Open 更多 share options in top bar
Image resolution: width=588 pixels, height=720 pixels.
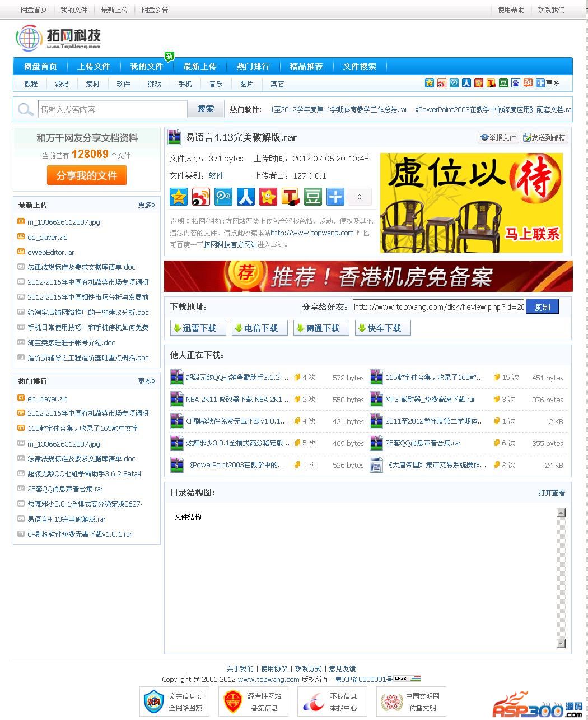tap(548, 83)
